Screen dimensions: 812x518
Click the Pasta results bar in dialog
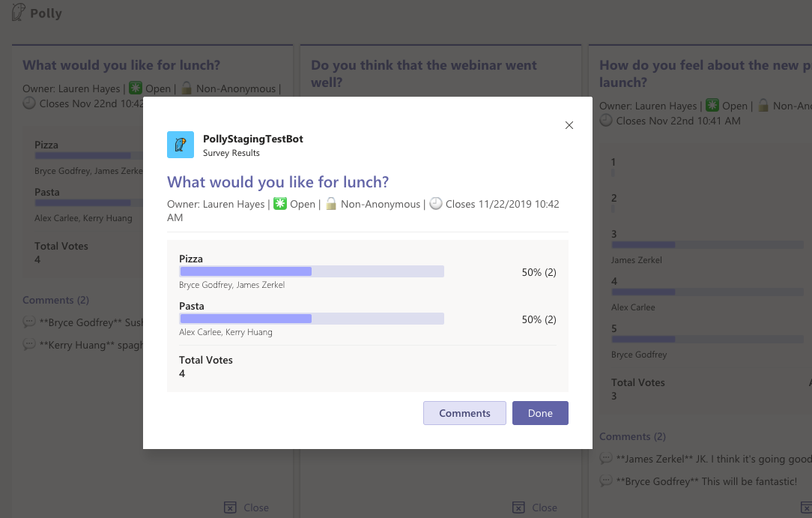[x=311, y=319]
